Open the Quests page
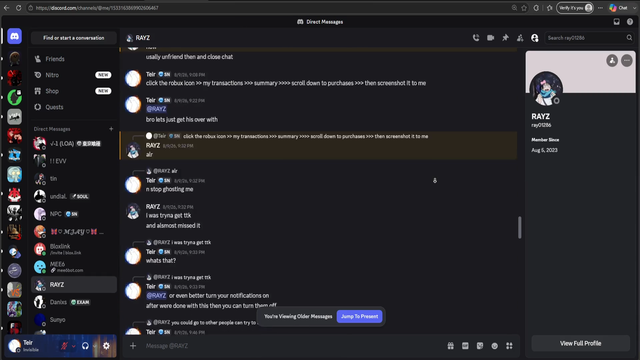The width and height of the screenshot is (640, 360). 73,107
